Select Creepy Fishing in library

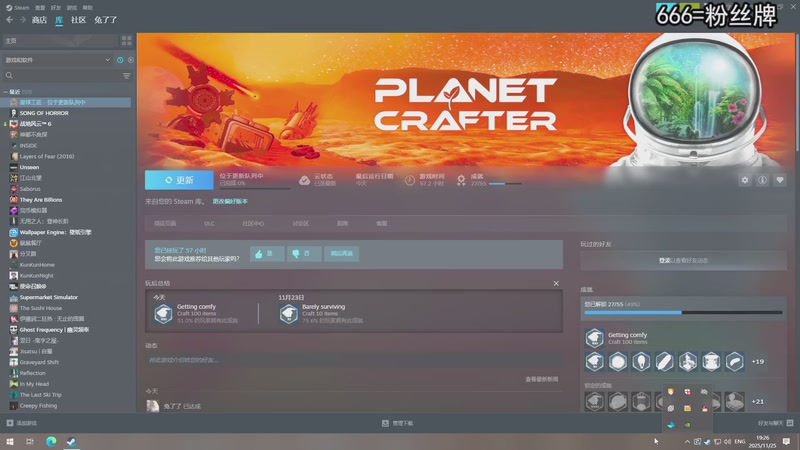point(38,406)
